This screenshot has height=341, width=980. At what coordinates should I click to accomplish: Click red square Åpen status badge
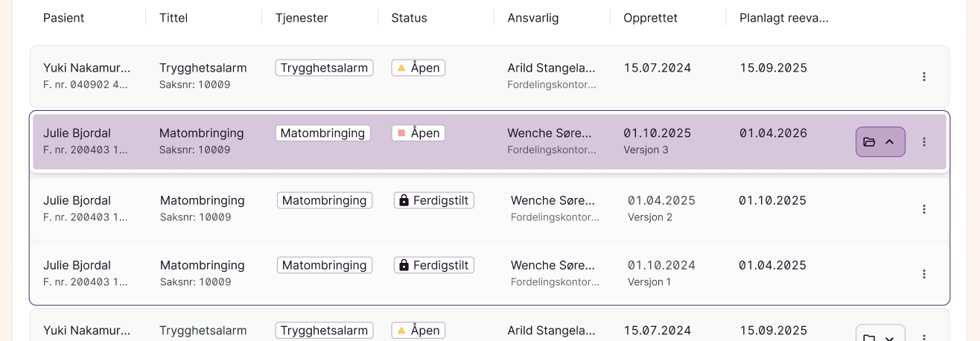click(x=418, y=133)
